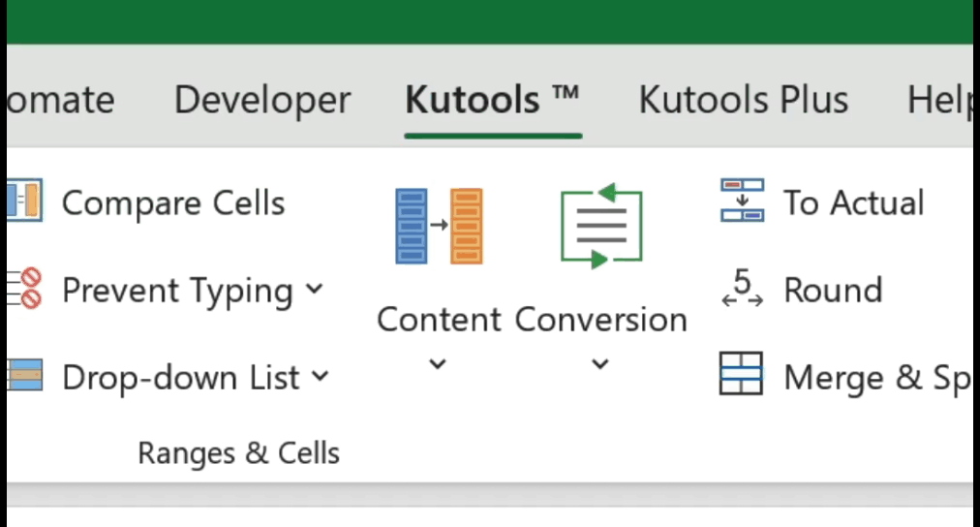The image size is (980, 527).
Task: Open the Compare Cells icon
Action: tap(25, 201)
